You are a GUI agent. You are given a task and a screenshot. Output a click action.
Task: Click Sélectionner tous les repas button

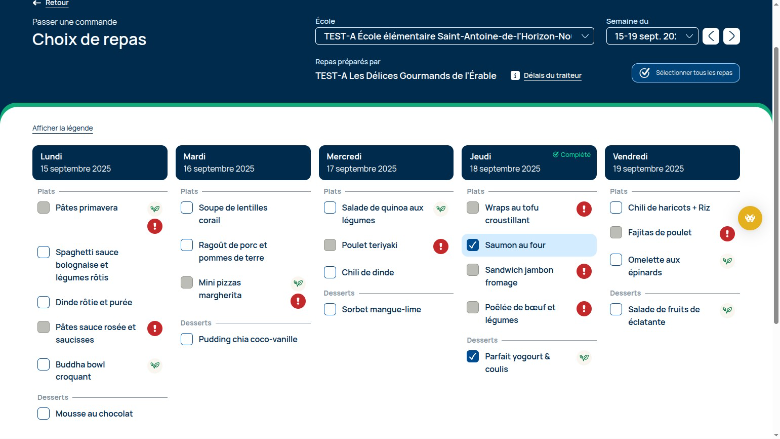(x=686, y=73)
